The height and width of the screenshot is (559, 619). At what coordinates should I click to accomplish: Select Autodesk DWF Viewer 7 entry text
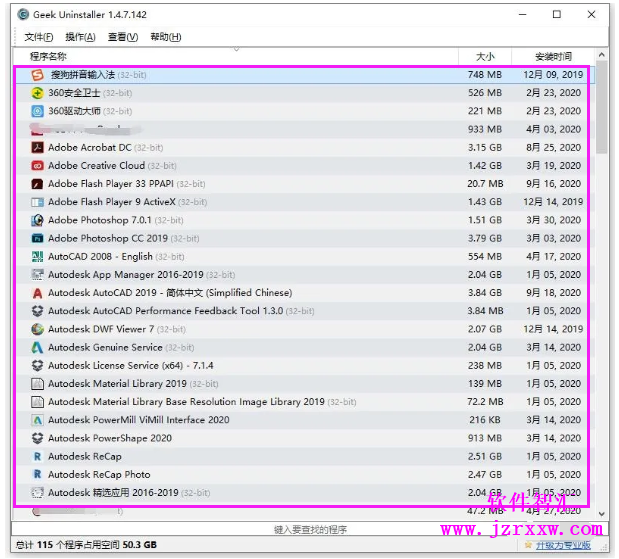point(101,329)
